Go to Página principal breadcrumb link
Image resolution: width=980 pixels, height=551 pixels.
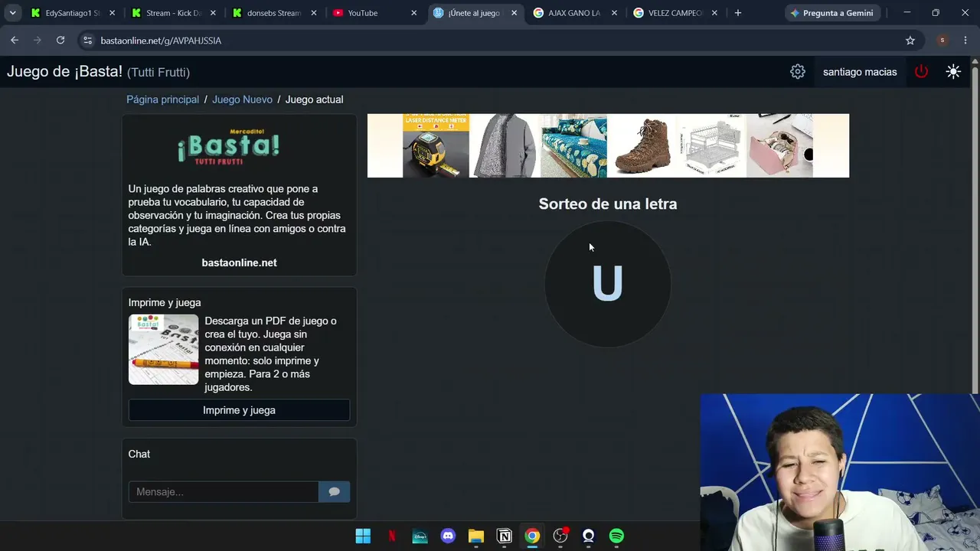point(162,99)
